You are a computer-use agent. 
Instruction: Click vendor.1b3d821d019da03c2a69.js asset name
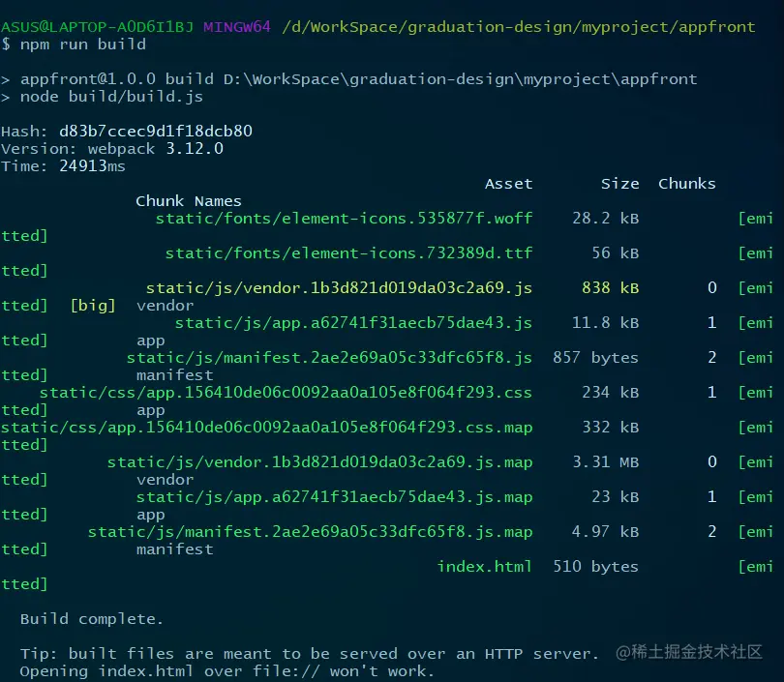339,288
